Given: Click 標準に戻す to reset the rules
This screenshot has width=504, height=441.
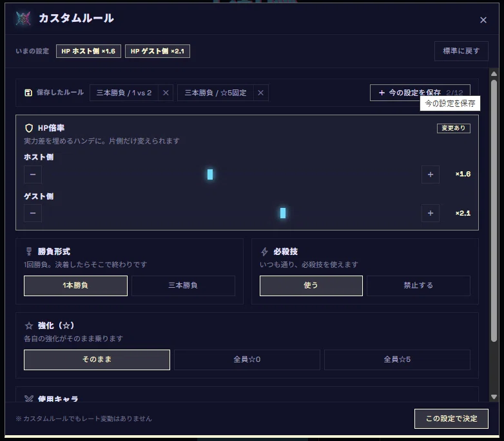Looking at the screenshot, I should [x=461, y=51].
